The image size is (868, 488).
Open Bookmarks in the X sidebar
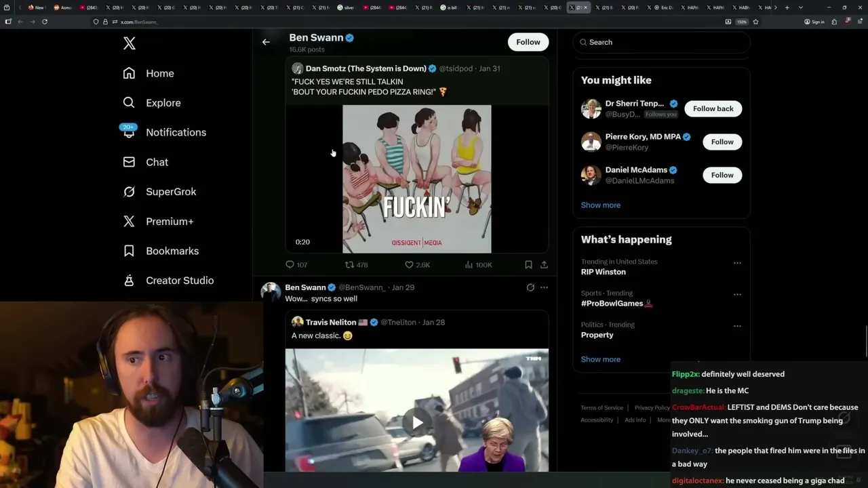tap(161, 251)
